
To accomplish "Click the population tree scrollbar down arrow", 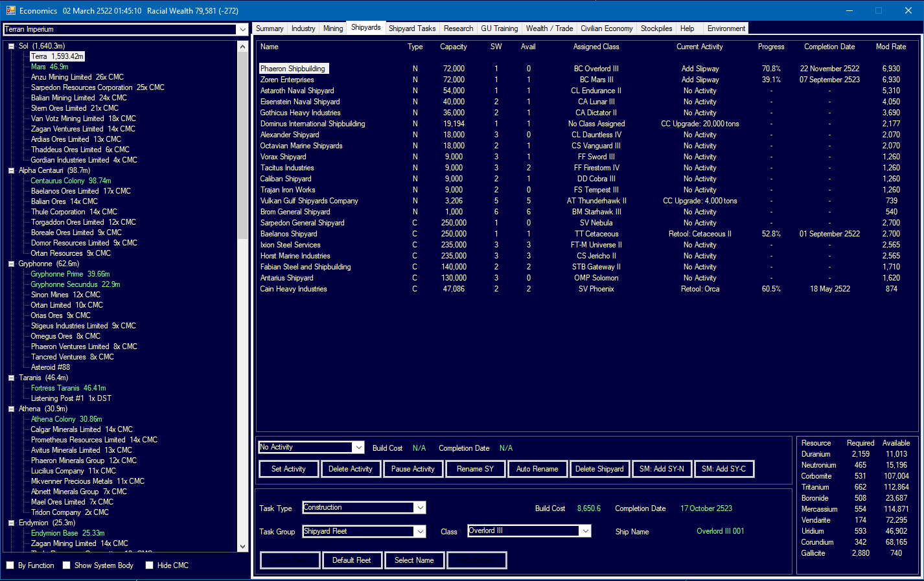I will [x=243, y=547].
